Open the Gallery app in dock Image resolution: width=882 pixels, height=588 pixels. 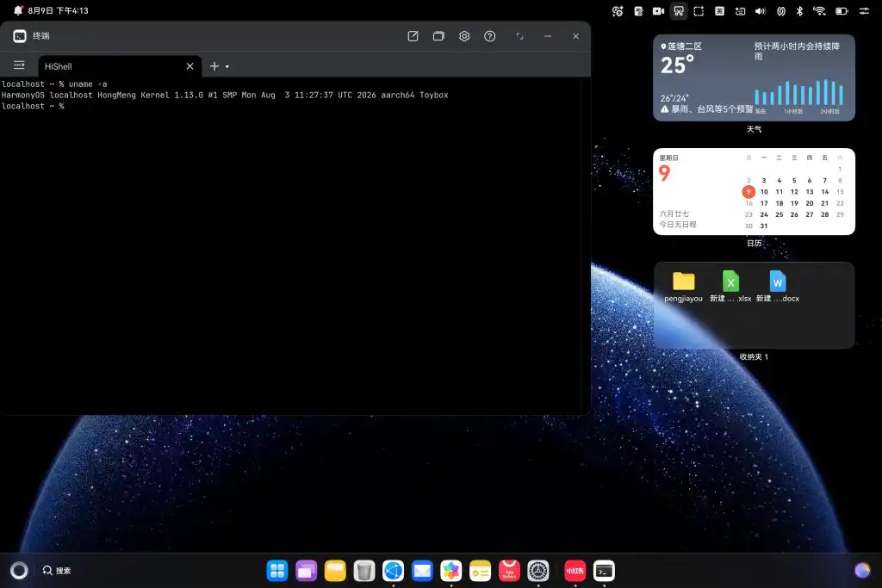[x=451, y=571]
